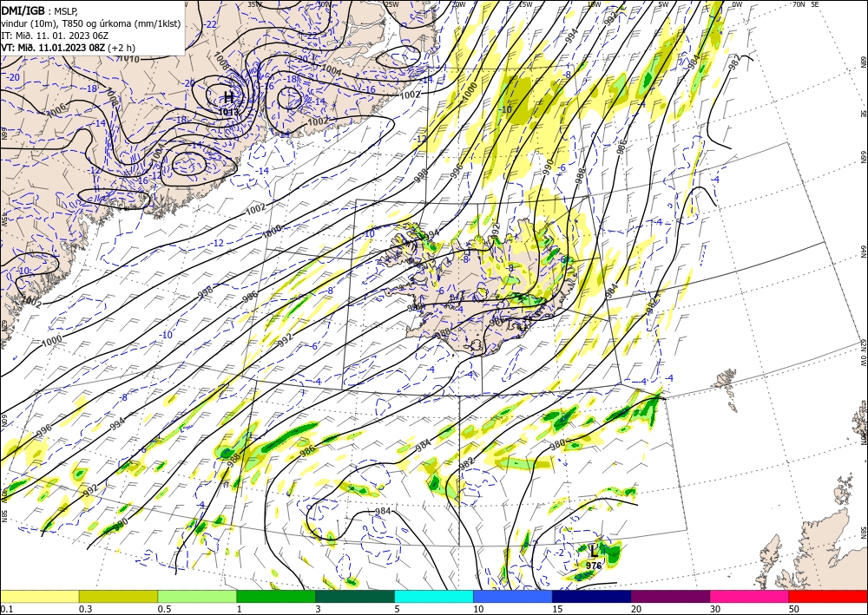Pick the cyan 5–10 legend color band

click(434, 596)
